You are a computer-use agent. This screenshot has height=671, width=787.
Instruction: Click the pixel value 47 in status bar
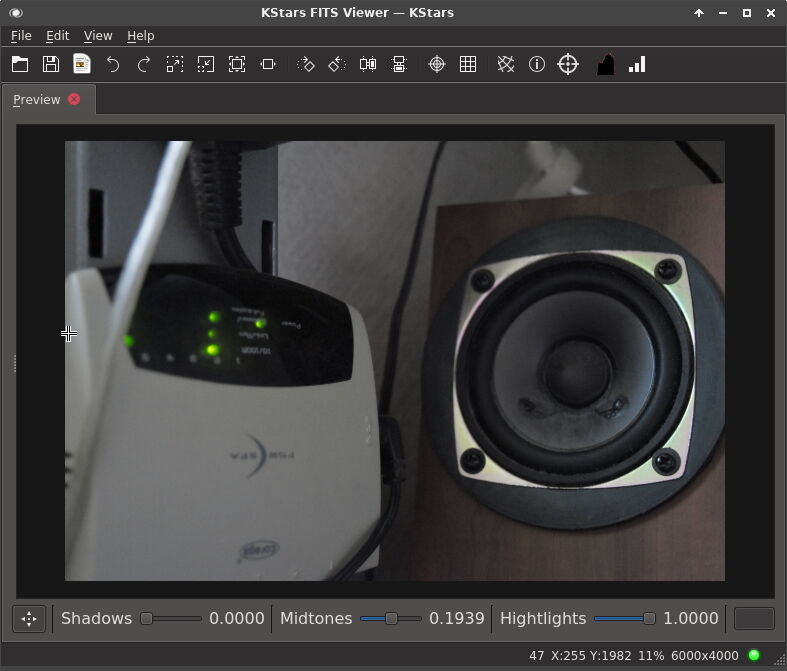pyautogui.click(x=537, y=655)
